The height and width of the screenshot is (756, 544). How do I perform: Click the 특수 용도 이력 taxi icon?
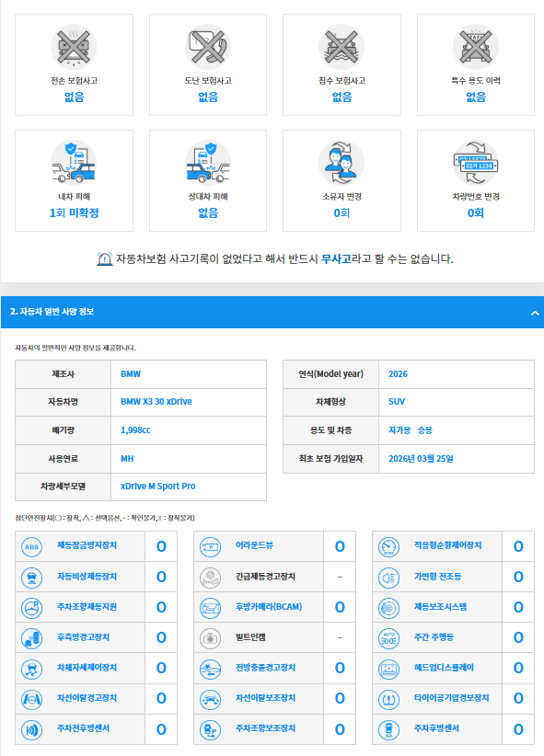coord(476,47)
